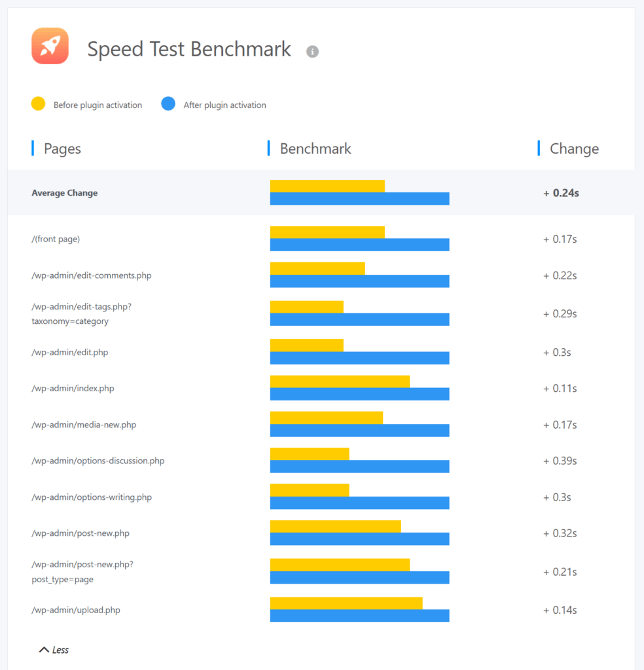The width and height of the screenshot is (644, 670).
Task: Click the yellow Before plugin activation swatch
Action: click(39, 104)
